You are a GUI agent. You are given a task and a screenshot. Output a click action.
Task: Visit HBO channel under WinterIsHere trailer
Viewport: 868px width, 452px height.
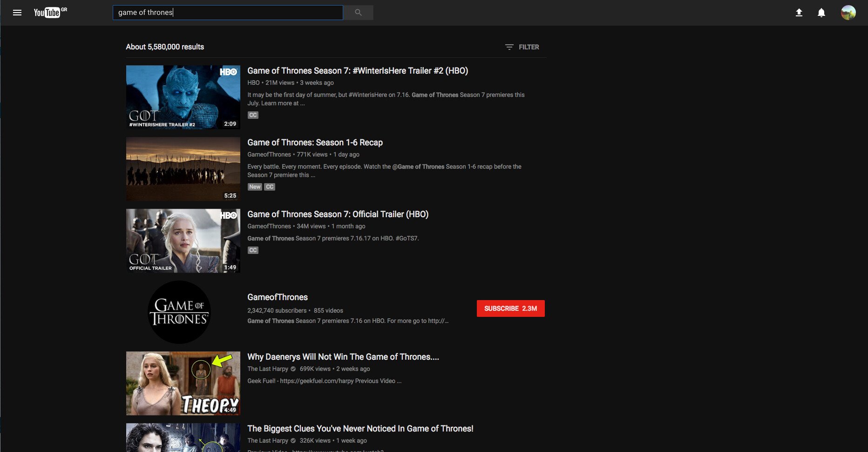(253, 83)
